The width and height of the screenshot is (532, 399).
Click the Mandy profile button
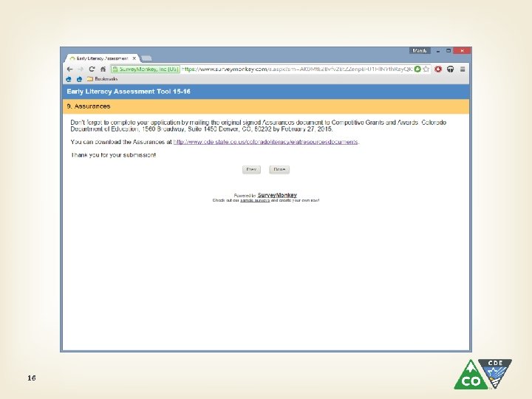point(420,50)
